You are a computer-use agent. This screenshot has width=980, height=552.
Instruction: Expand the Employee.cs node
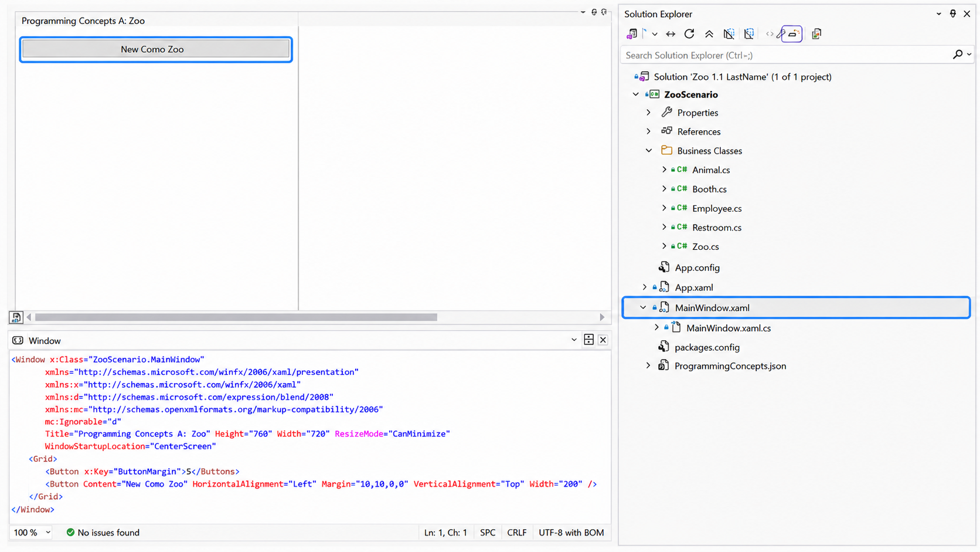664,208
